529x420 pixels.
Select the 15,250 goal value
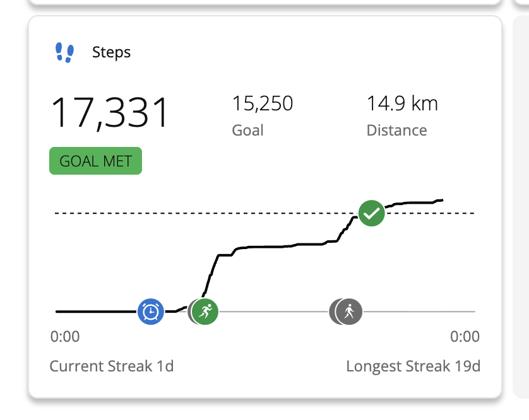pyautogui.click(x=263, y=103)
